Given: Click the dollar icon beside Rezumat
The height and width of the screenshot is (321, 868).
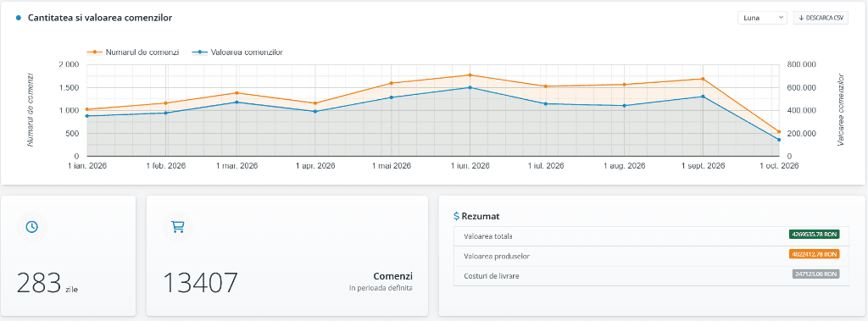Looking at the screenshot, I should click(456, 216).
